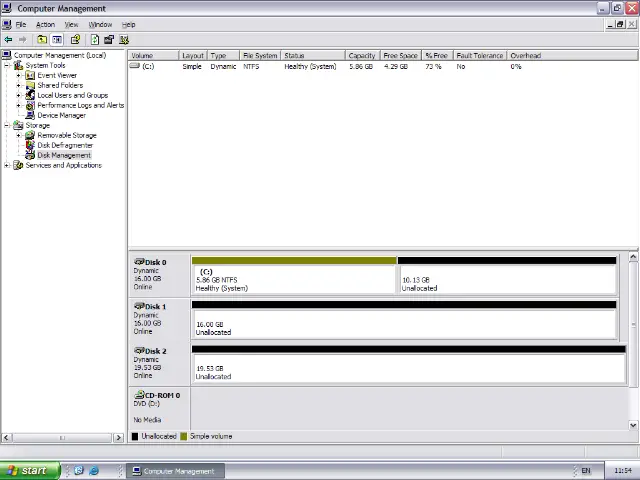Screen dimensions: 640x480
Task: Sort volumes by the Capacity column header
Action: pyautogui.click(x=361, y=56)
